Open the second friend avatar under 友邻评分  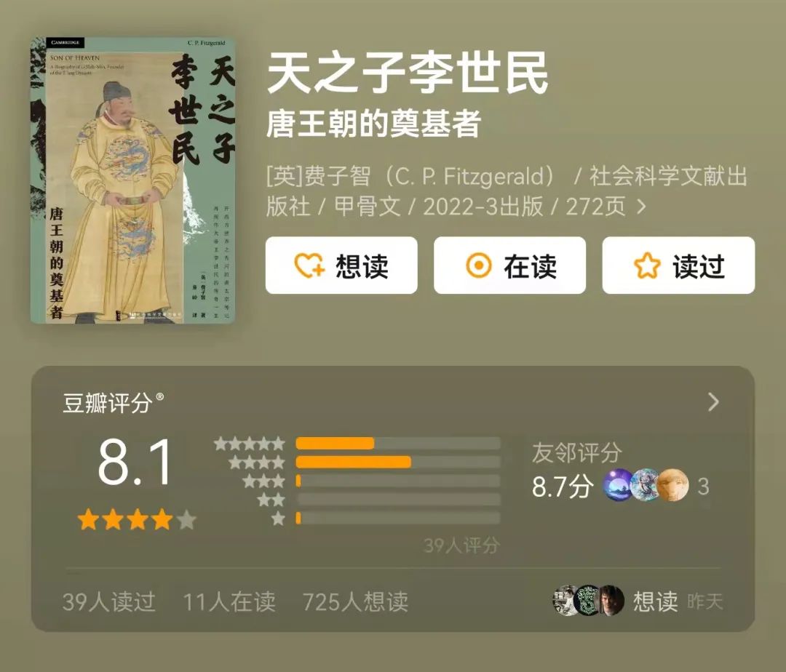[x=644, y=485]
